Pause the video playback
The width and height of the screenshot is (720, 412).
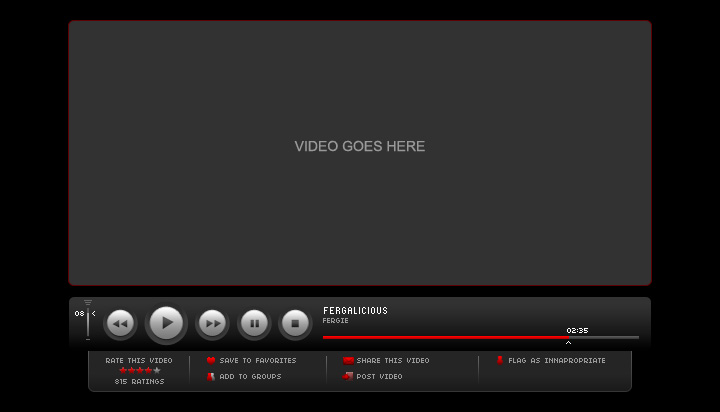click(255, 324)
